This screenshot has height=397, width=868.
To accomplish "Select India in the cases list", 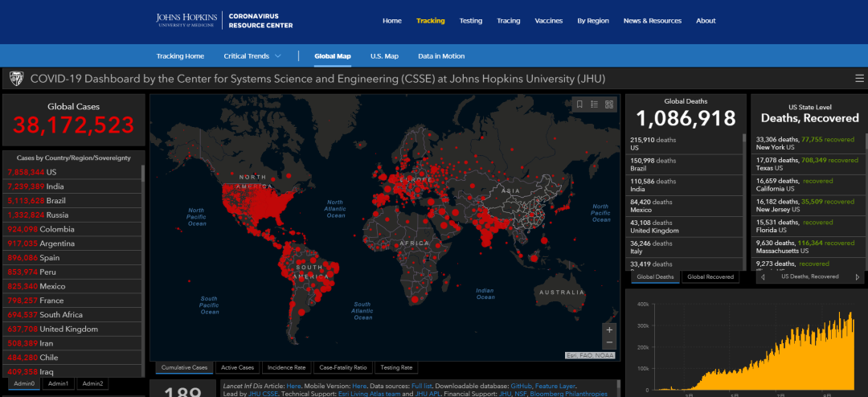I will coord(72,186).
